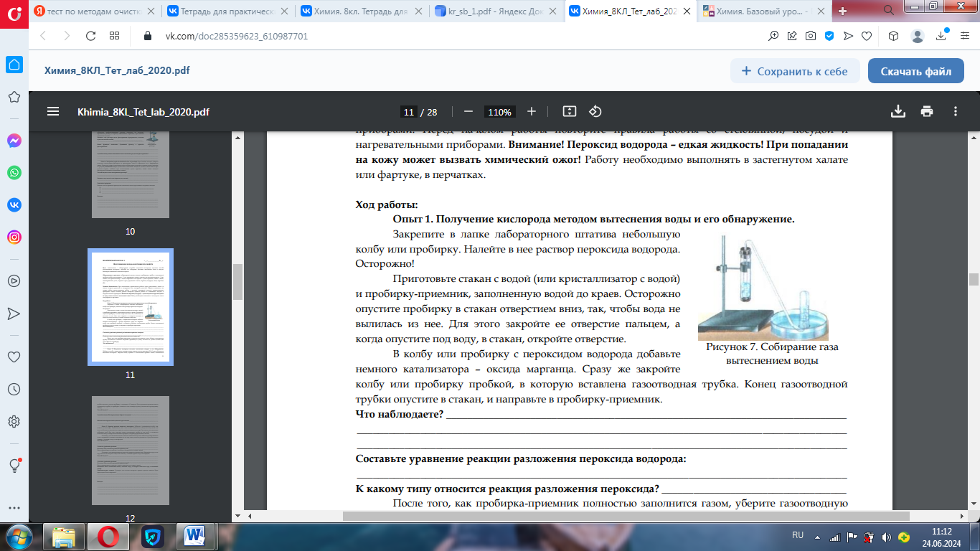Click the fit to page button
This screenshot has height=551, width=980.
(570, 111)
